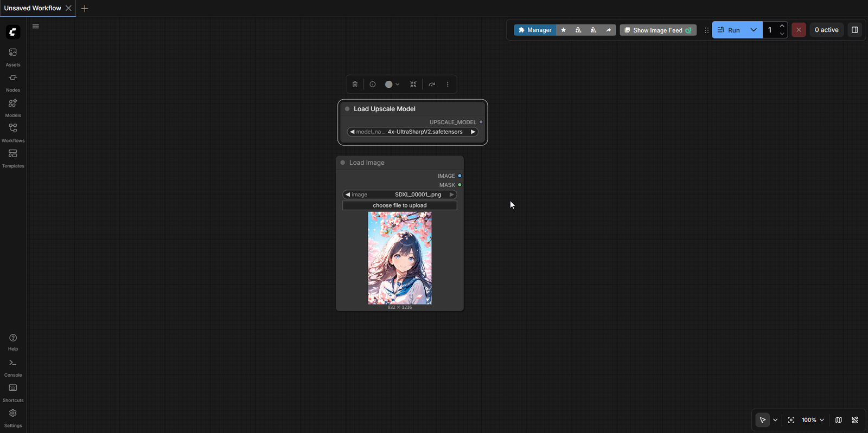Open more options in the node toolbar
868x433 pixels.
[x=448, y=85]
